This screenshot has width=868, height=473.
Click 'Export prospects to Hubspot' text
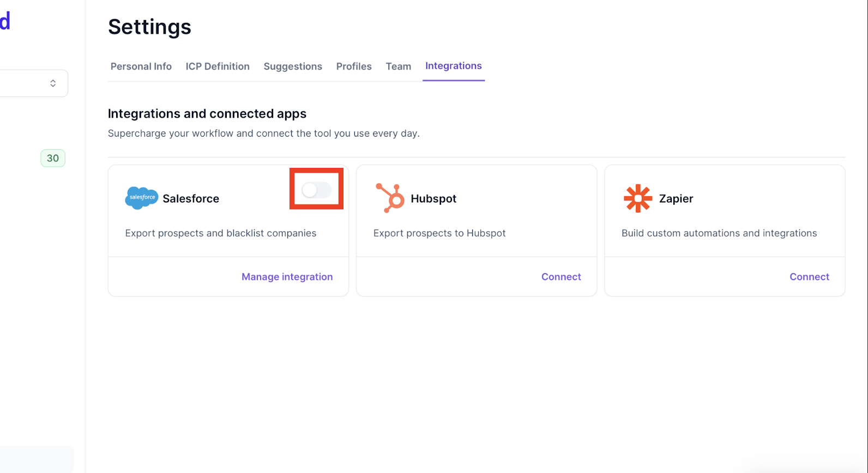click(x=439, y=233)
